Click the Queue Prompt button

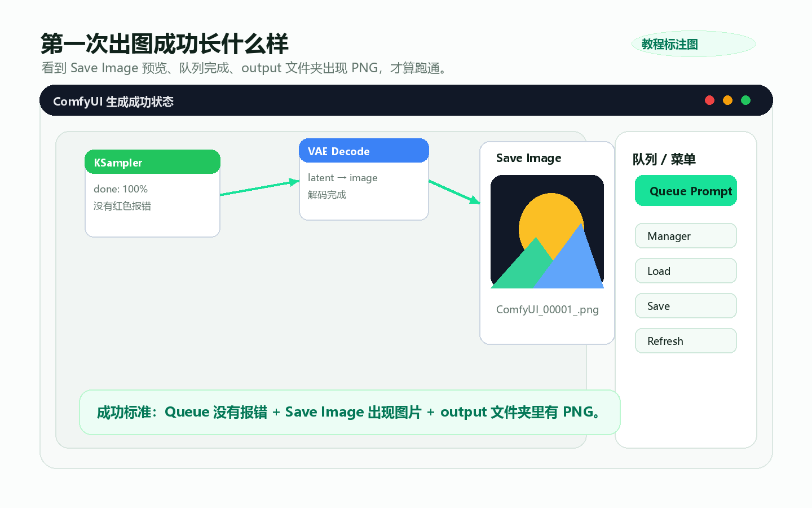[686, 191]
